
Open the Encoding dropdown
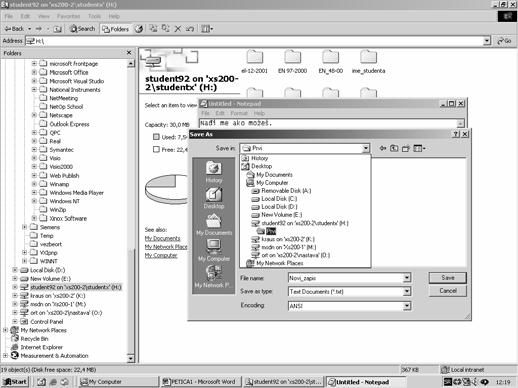[407, 306]
